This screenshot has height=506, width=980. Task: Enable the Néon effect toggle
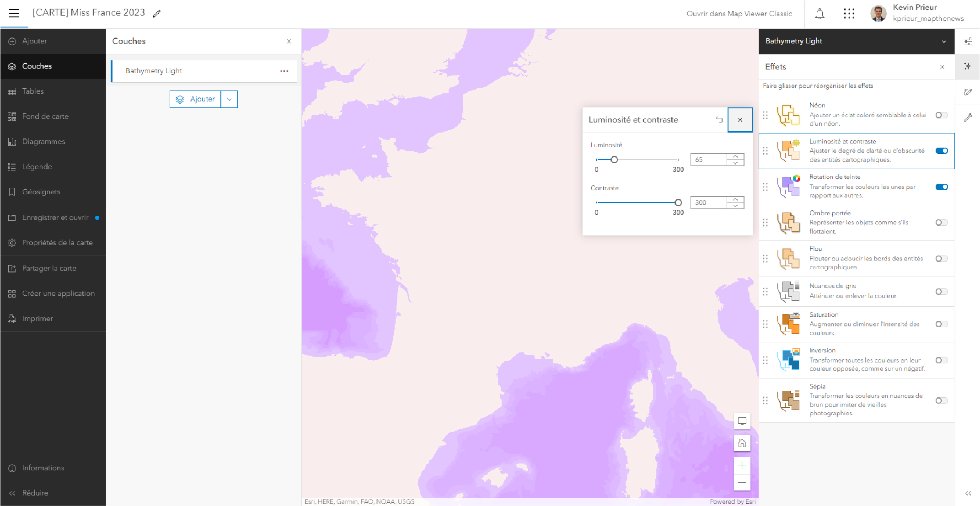(941, 115)
